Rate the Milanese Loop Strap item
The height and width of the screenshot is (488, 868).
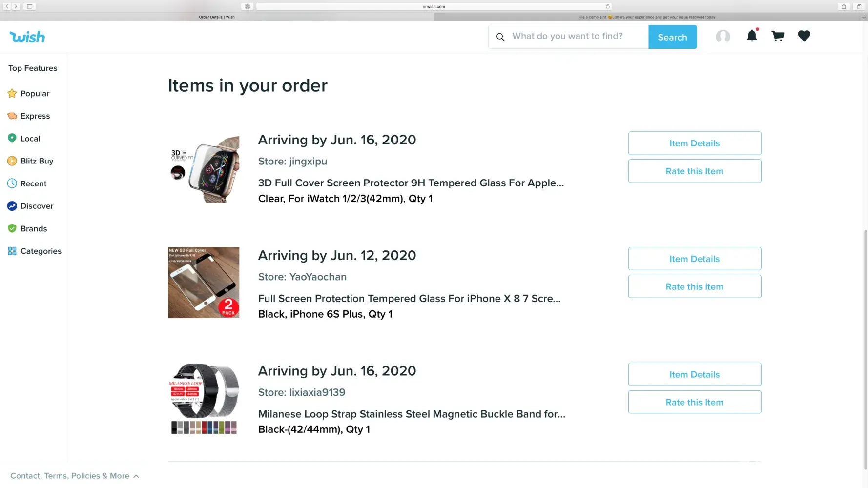pyautogui.click(x=694, y=403)
